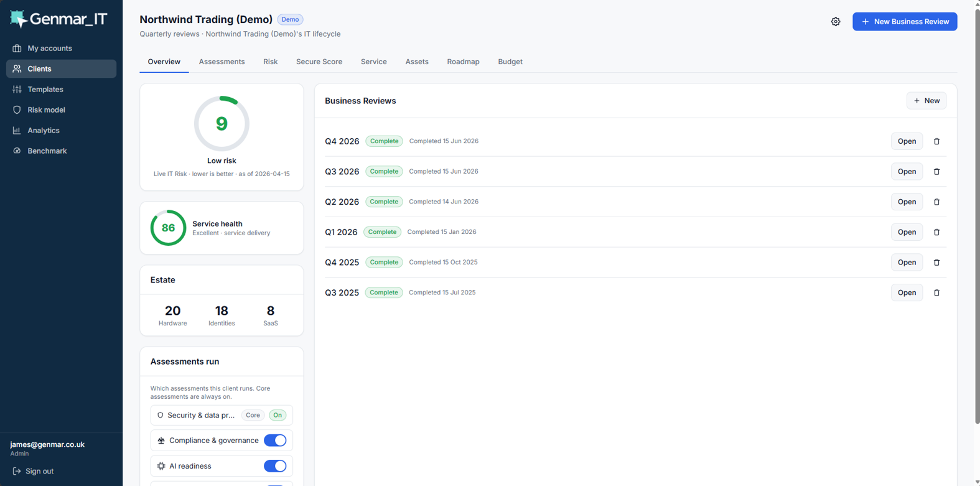This screenshot has width=980, height=486.
Task: Switch to the Service tab
Action: pos(374,62)
